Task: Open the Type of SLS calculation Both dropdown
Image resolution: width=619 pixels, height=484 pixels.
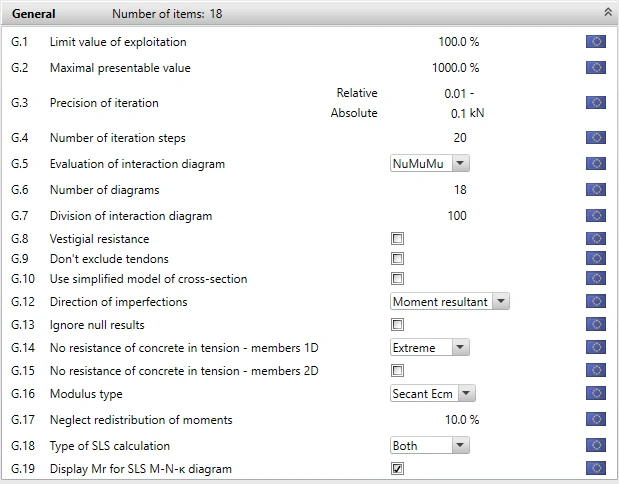Action: (x=430, y=445)
